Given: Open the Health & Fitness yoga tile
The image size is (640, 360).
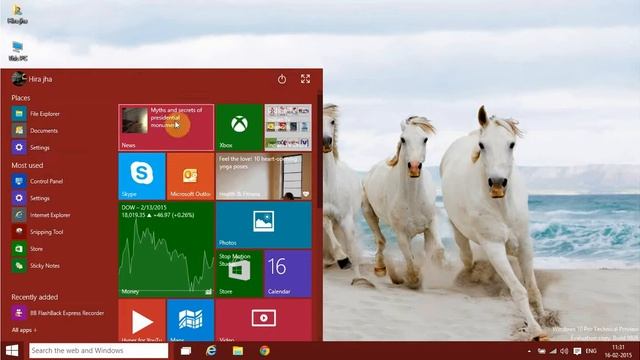Looking at the screenshot, I should click(x=264, y=176).
